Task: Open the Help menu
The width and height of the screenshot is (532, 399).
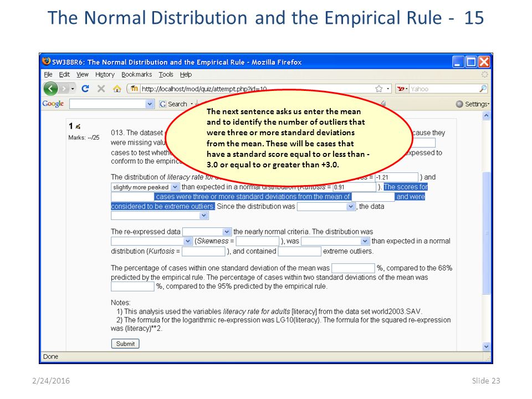Action: coord(186,75)
